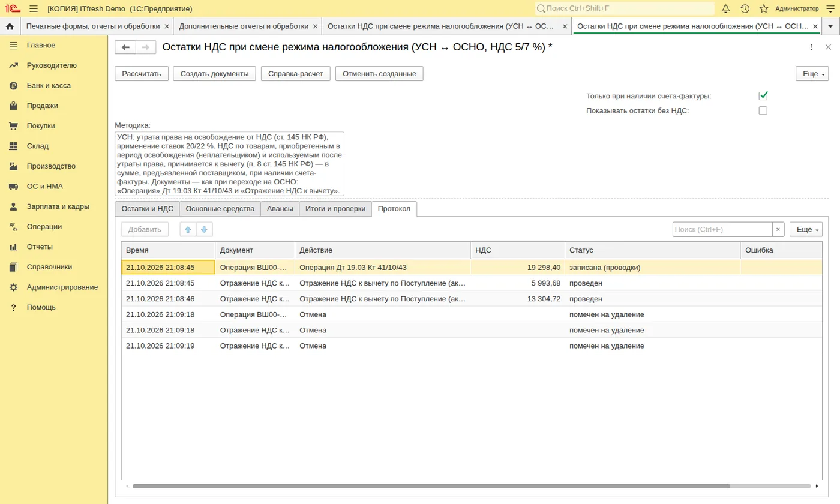This screenshot has width=840, height=504.
Task: Open the form's three-dot options menu
Action: pyautogui.click(x=811, y=47)
